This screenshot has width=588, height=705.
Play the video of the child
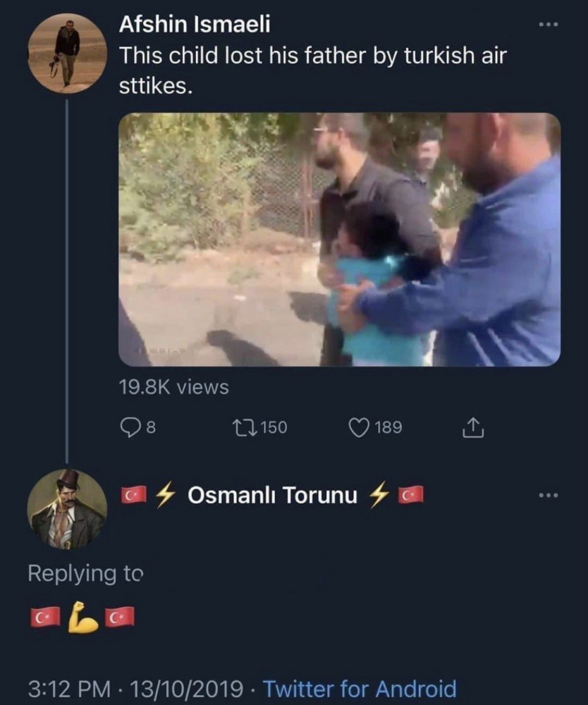tap(339, 240)
